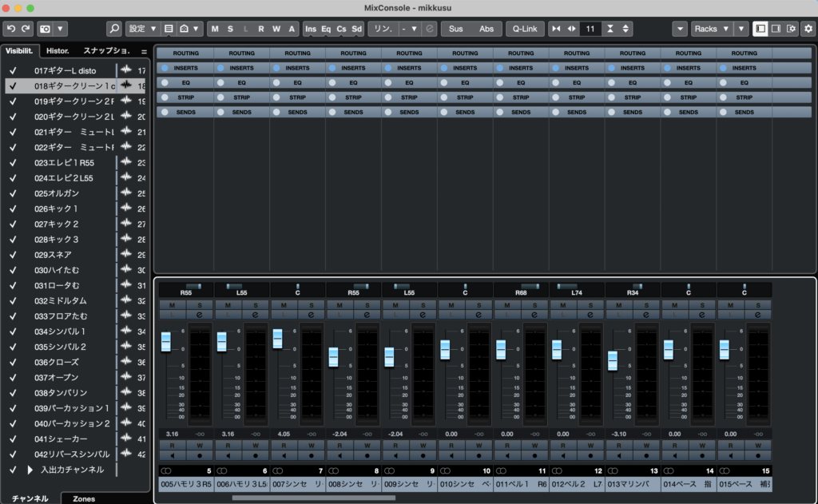The width and height of the screenshot is (818, 504).
Task: Switch to the Zones tab
Action: pyautogui.click(x=84, y=498)
